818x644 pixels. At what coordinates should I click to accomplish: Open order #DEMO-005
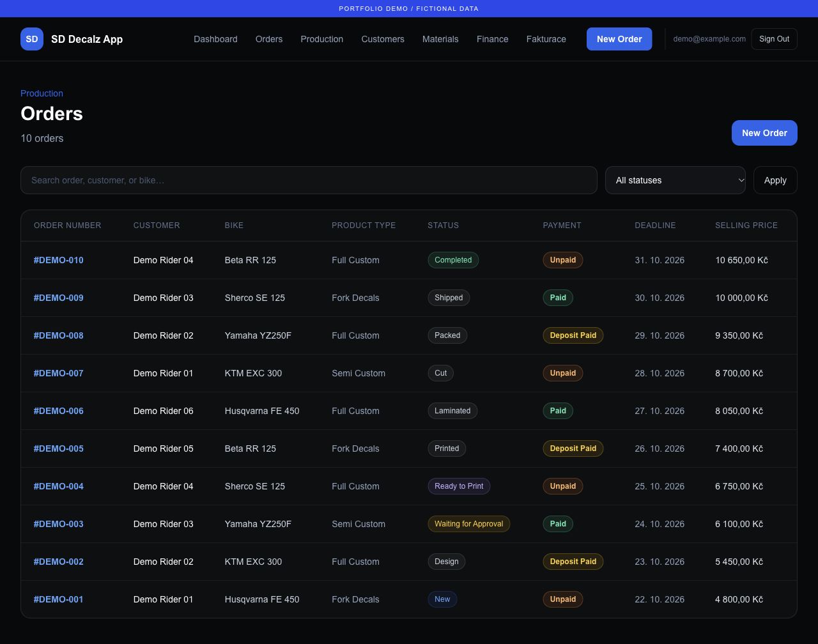click(59, 448)
